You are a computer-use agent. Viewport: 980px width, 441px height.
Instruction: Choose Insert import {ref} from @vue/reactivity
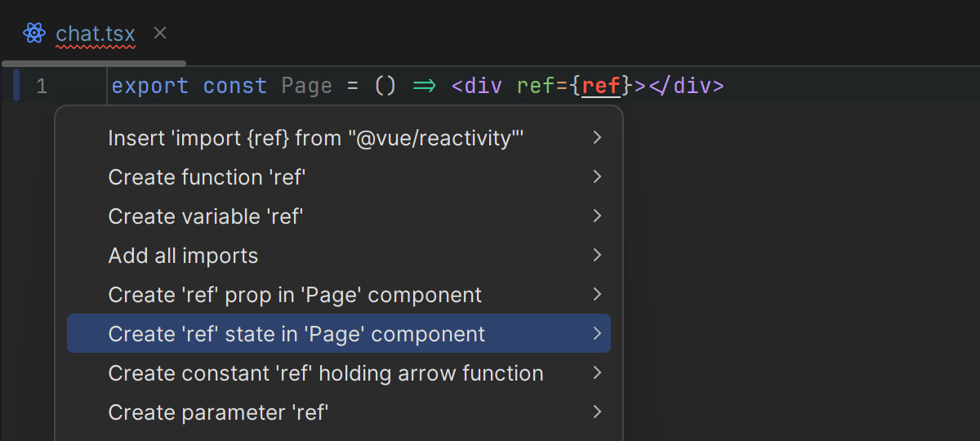315,138
